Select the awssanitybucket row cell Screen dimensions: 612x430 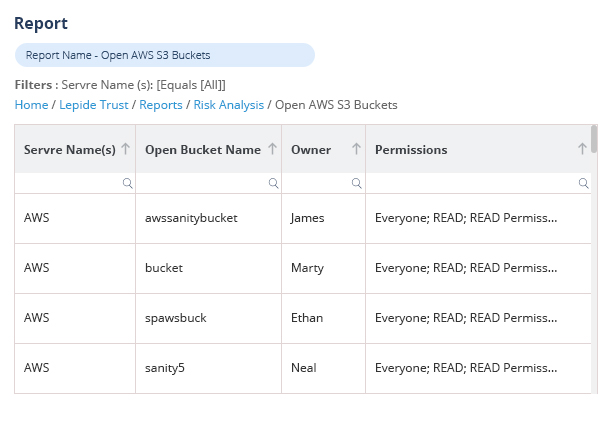pyautogui.click(x=191, y=218)
